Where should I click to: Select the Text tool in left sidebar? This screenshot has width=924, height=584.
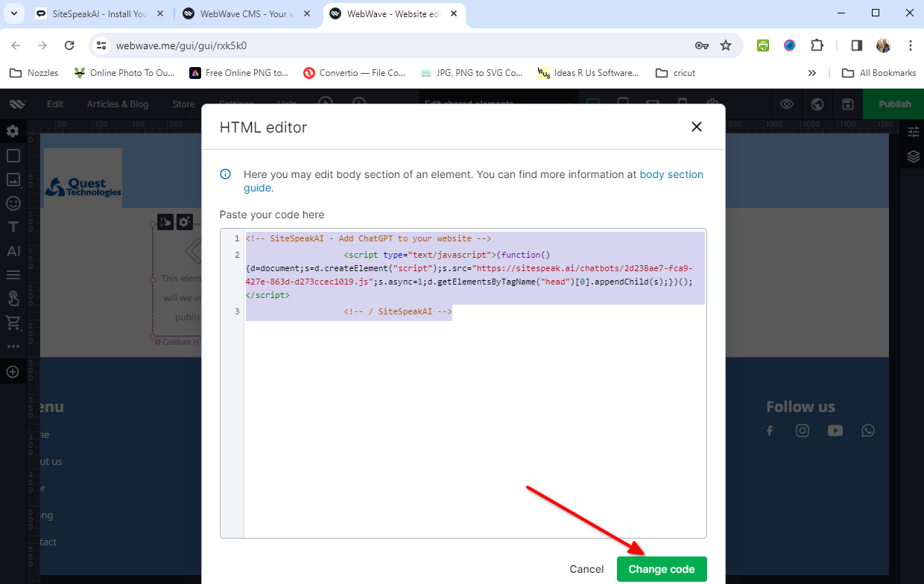tap(13, 227)
